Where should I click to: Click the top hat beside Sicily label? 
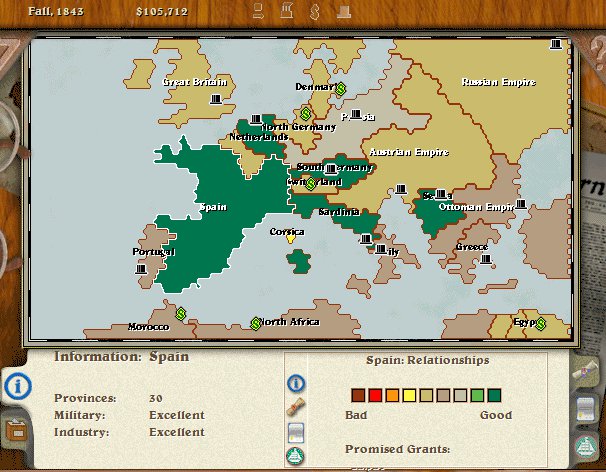381,249
